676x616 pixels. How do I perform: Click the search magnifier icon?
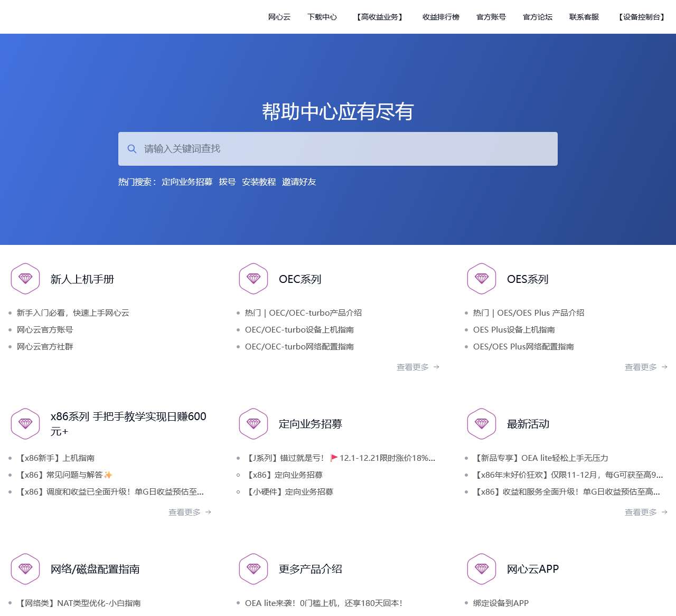(x=132, y=149)
